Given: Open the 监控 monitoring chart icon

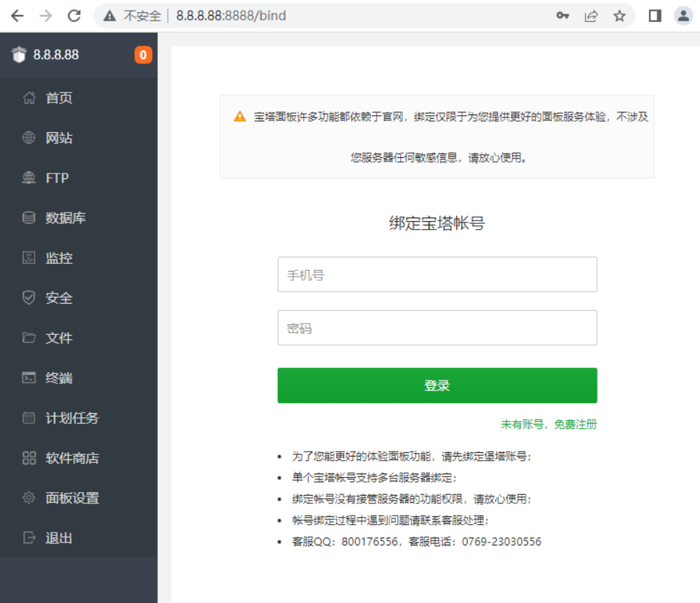Looking at the screenshot, I should click(x=29, y=258).
